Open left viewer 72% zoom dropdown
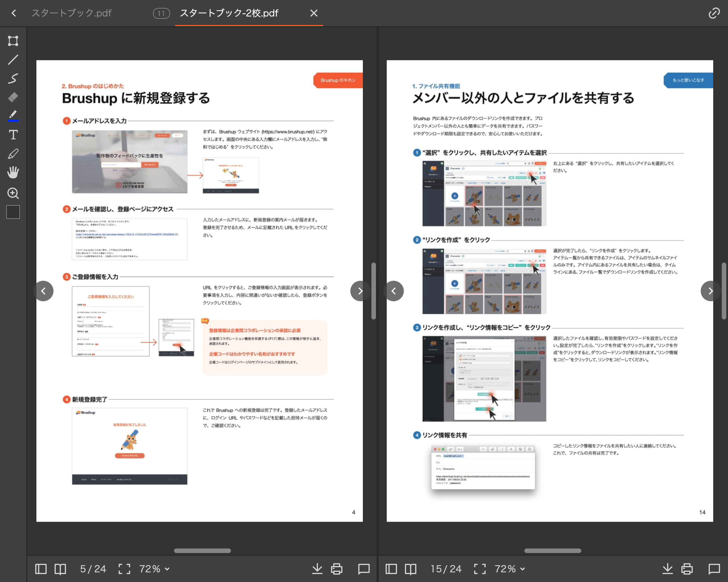Viewport: 728px width, 582px height. pyautogui.click(x=154, y=569)
